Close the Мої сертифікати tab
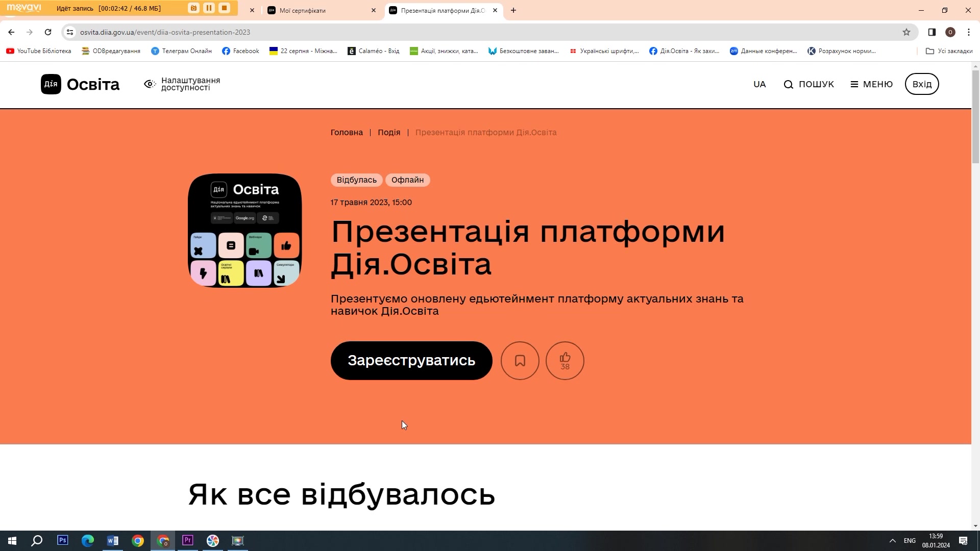980x551 pixels. (x=374, y=10)
